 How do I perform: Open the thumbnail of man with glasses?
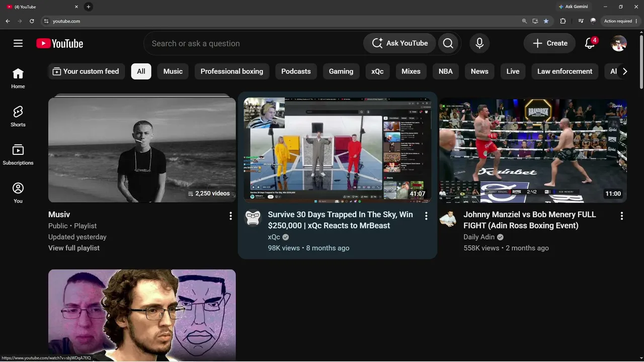click(142, 315)
